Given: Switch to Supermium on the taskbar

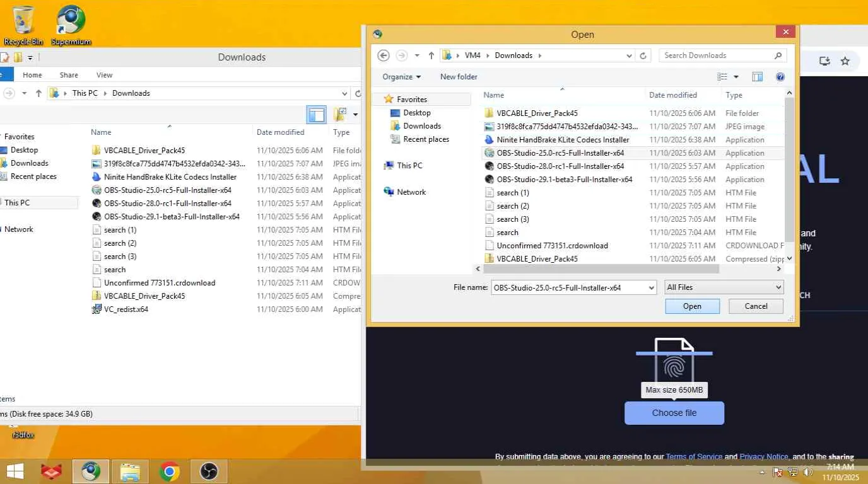Looking at the screenshot, I should click(x=90, y=471).
